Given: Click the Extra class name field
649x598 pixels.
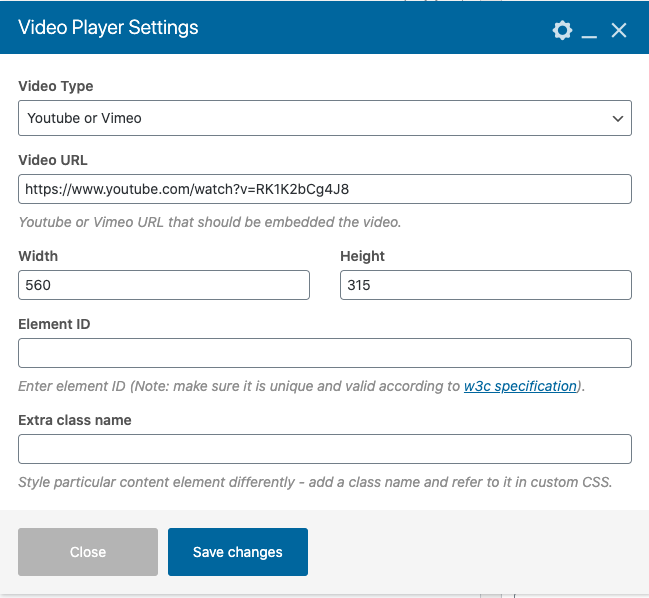Looking at the screenshot, I should pyautogui.click(x=325, y=449).
